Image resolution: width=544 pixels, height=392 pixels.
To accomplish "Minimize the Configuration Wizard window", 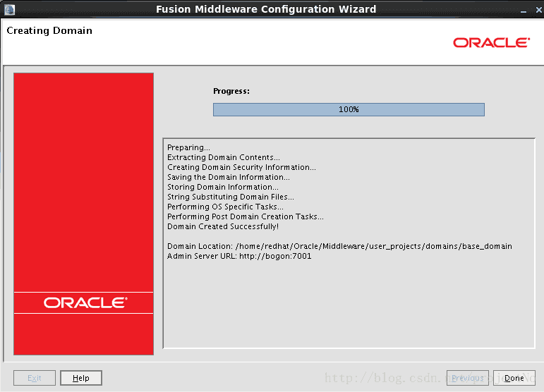I will tap(523, 11).
